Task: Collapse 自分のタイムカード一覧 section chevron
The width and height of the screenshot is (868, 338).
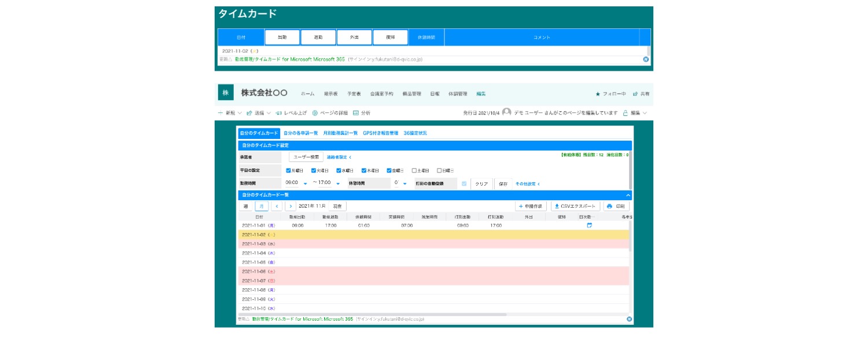Action: [628, 195]
